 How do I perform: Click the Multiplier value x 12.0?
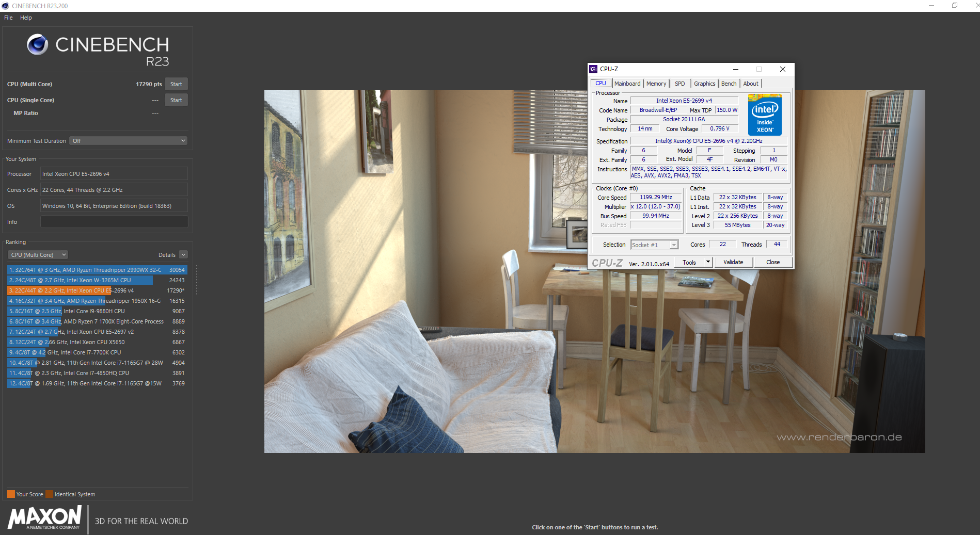656,206
